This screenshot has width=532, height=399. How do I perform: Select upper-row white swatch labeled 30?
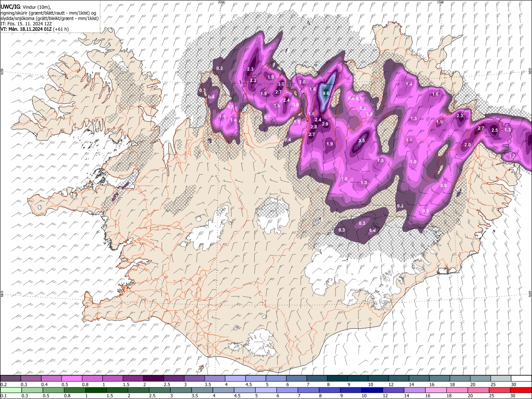[x=521, y=379]
